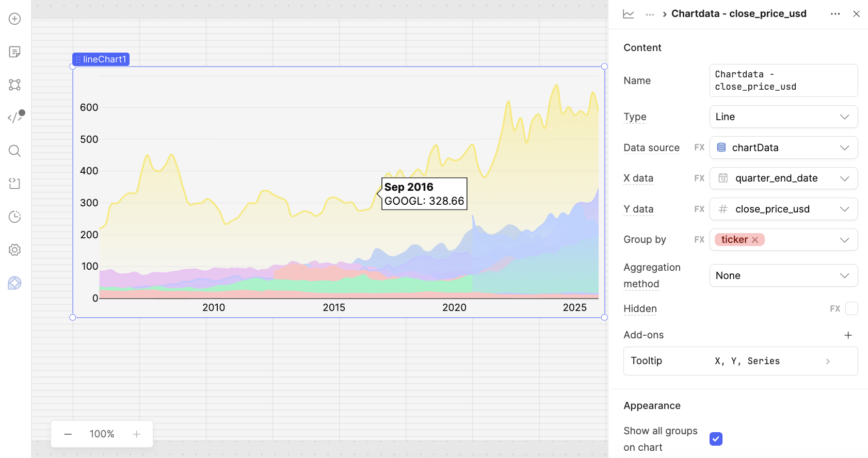Toggle FX mode for Group by
The width and height of the screenshot is (868, 458).
tap(699, 240)
